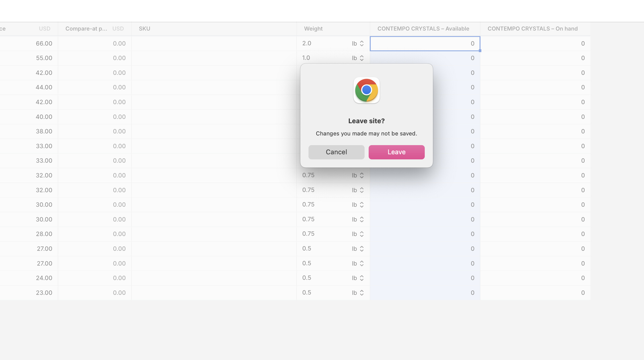
Task: Click the 66.00 price cell
Action: pyautogui.click(x=44, y=44)
